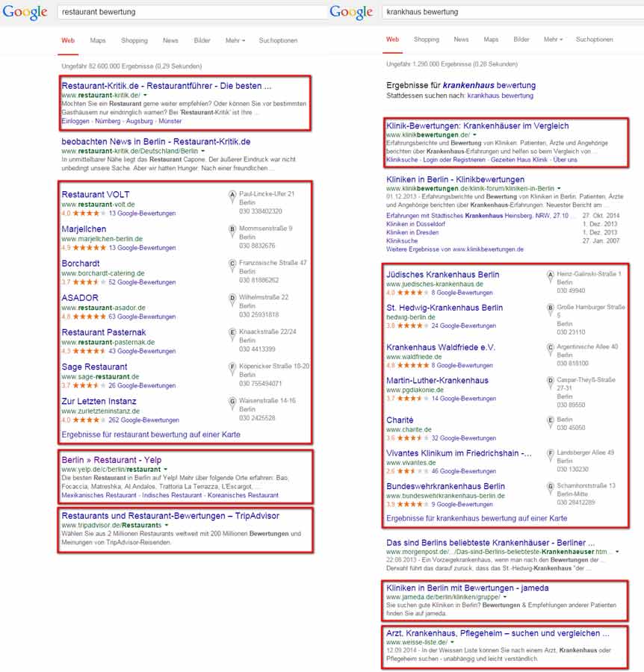This screenshot has width=644, height=672.
Task: Click map pin G beside Bundeswehrkrankenhaus Berlin
Action: pyautogui.click(x=550, y=488)
